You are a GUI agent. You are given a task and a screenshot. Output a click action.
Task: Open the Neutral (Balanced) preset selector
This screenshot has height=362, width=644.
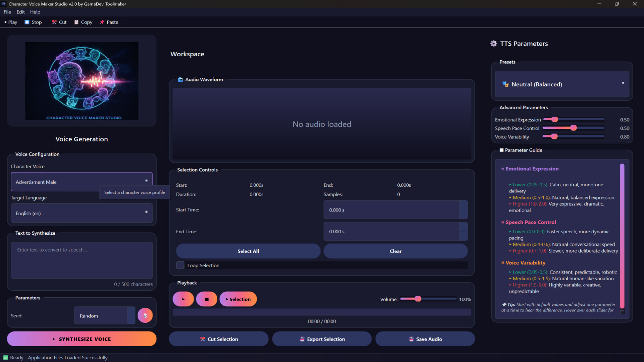tap(562, 84)
